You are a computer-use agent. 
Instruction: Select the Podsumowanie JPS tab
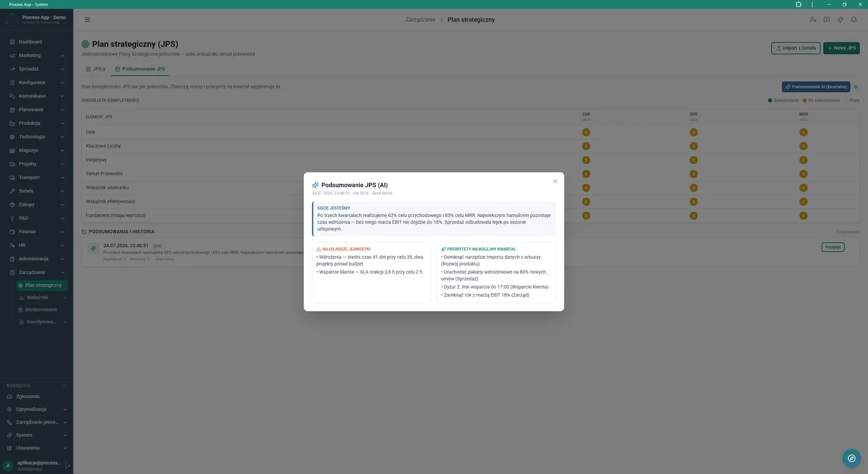140,69
